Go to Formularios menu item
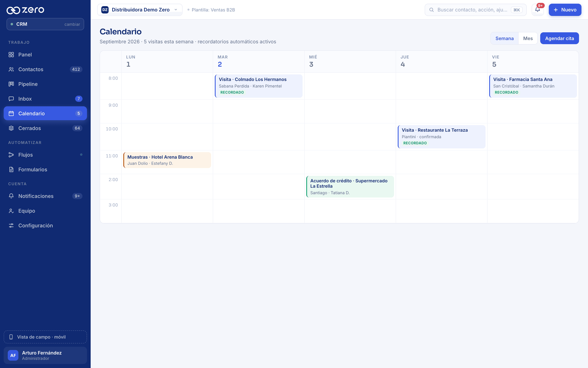588x368 pixels. click(x=45, y=169)
